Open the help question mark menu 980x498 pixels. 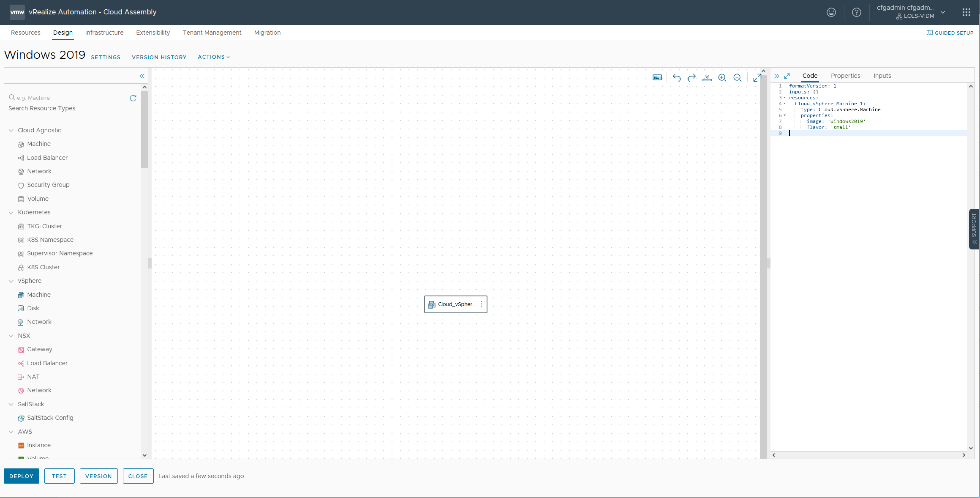coord(857,12)
